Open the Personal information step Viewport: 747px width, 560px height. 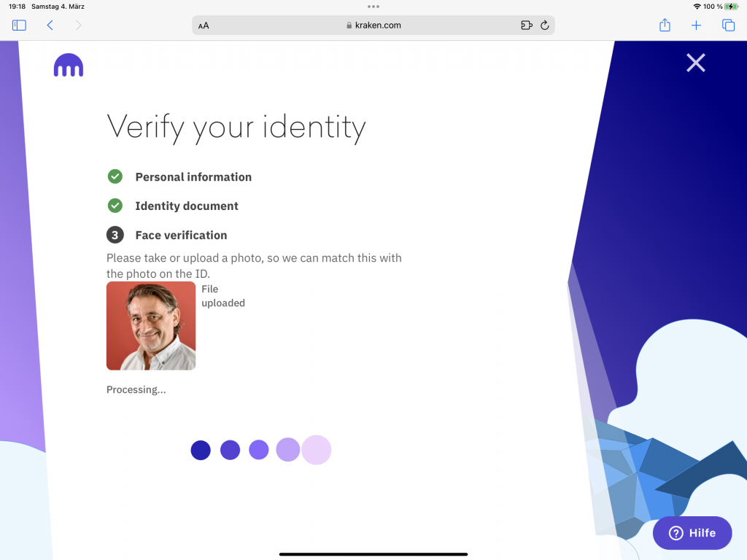click(193, 177)
